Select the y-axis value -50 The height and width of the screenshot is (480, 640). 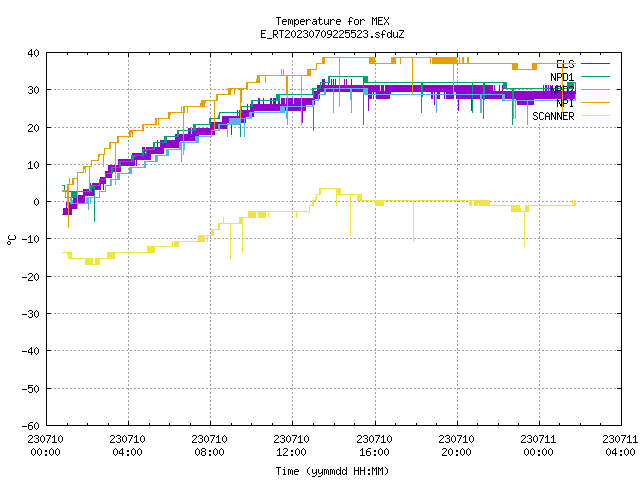tap(31, 388)
